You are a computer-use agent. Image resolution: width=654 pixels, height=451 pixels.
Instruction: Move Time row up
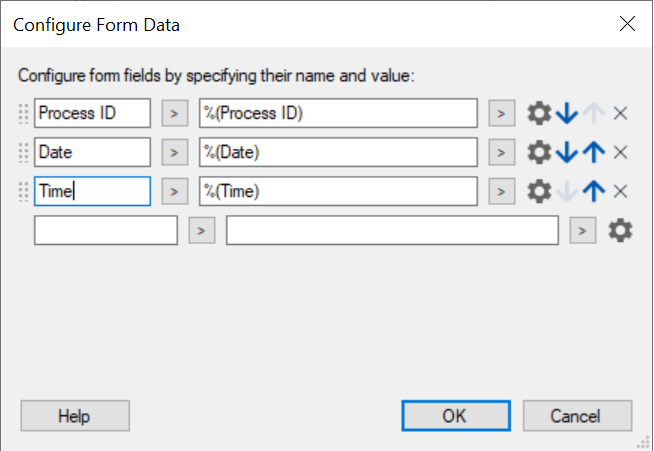click(x=594, y=191)
